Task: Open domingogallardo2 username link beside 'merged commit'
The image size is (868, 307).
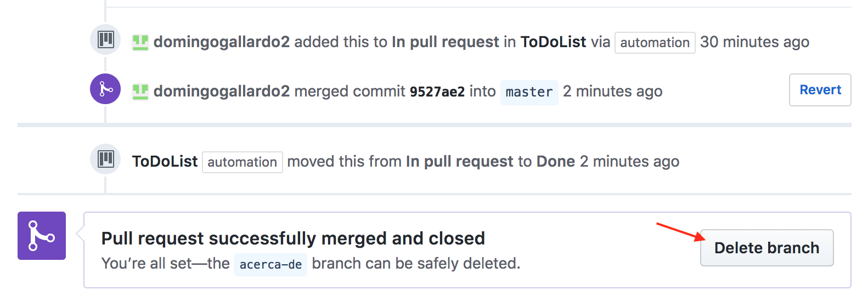Action: click(x=222, y=92)
